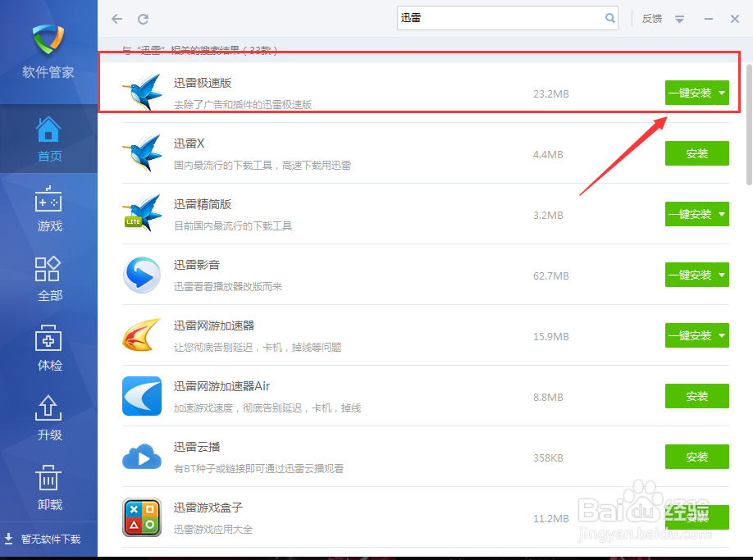Open the 全部 all software section
The height and width of the screenshot is (560, 753).
coord(48,278)
